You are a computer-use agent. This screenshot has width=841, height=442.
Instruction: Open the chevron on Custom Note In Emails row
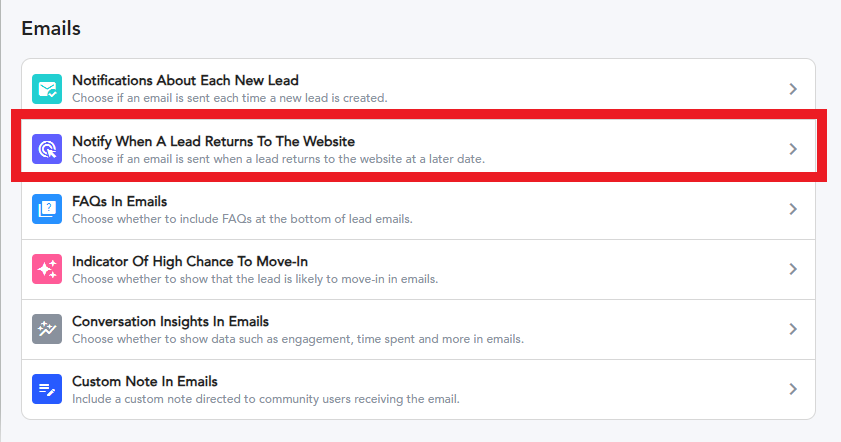click(x=793, y=389)
